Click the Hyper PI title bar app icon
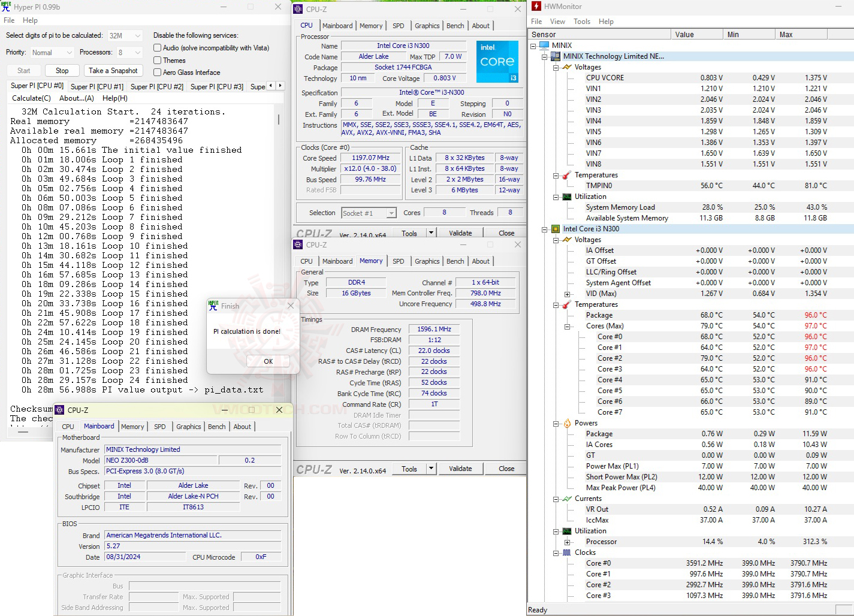 click(6, 7)
